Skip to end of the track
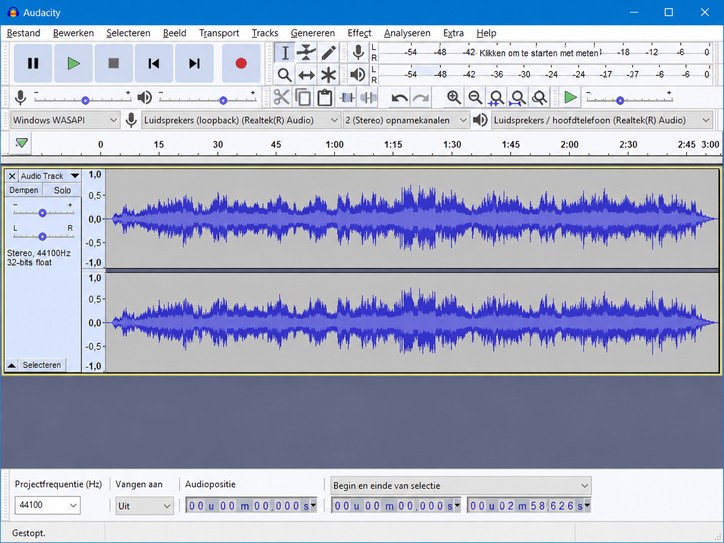 click(194, 63)
